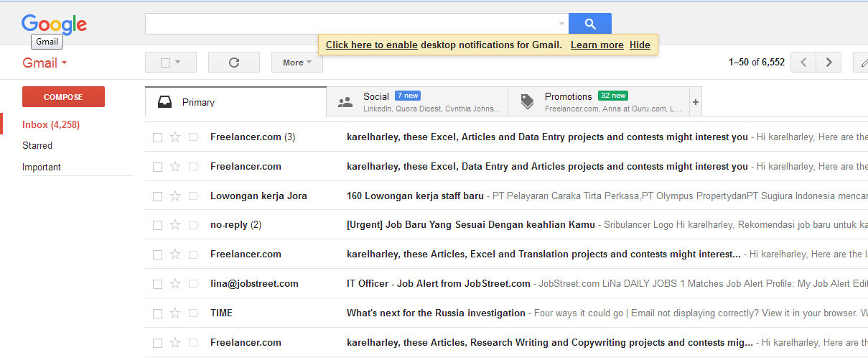Add a new tab with the plus icon
Image resolution: width=868 pixels, height=358 pixels.
point(695,102)
